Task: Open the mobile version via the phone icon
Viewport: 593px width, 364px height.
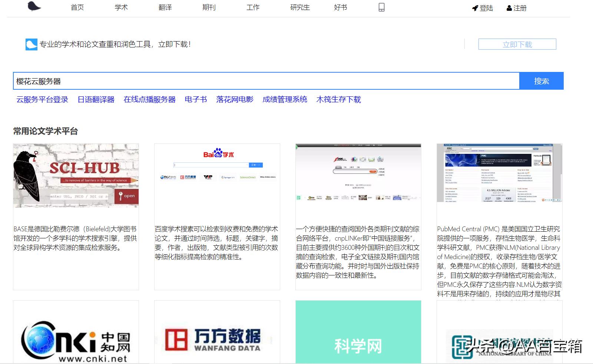Action: (x=382, y=7)
